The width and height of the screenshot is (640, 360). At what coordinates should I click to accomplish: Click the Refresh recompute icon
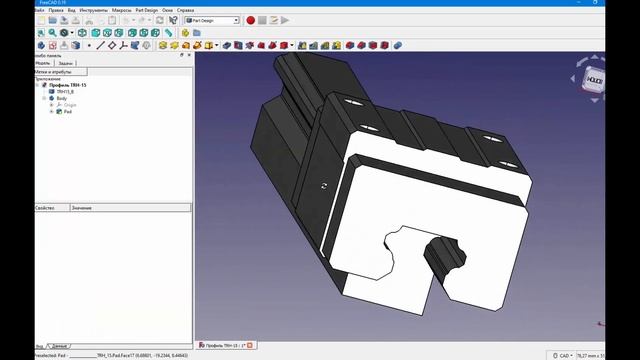coord(160,20)
